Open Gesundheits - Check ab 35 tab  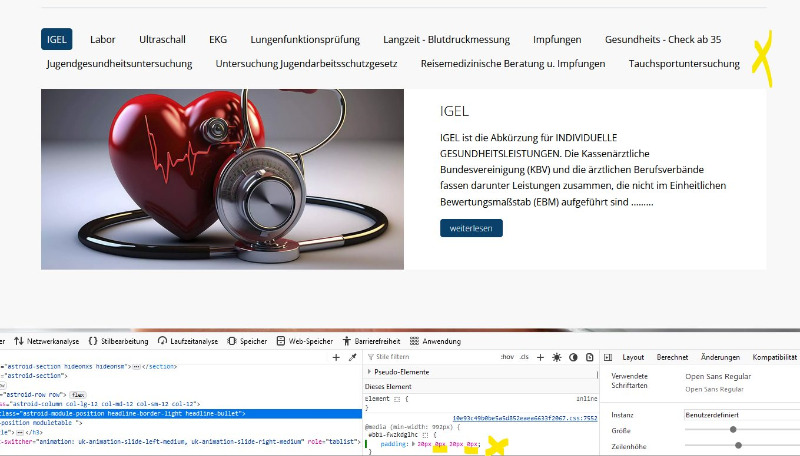tap(663, 39)
